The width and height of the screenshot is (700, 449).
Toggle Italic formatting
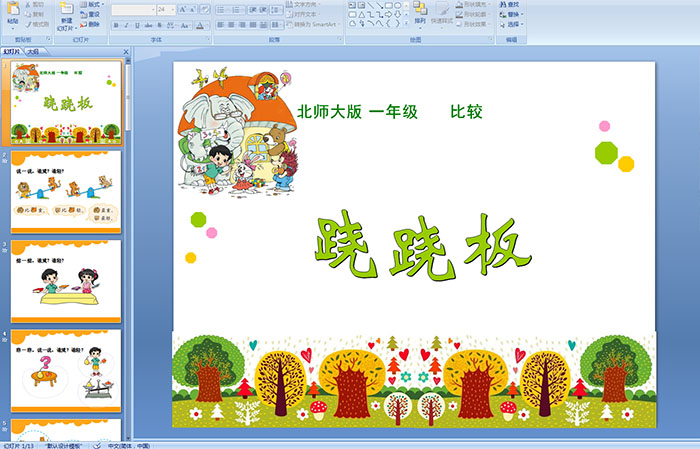(x=127, y=25)
